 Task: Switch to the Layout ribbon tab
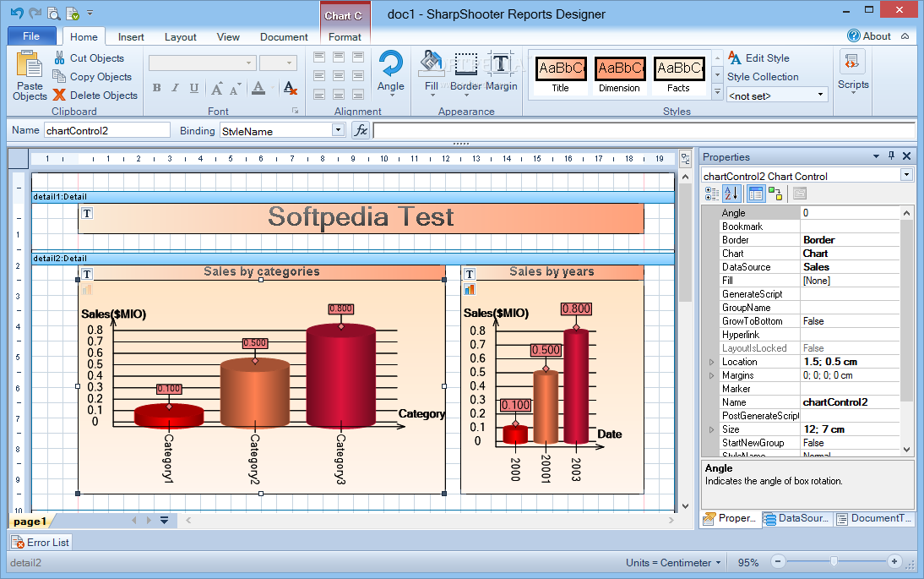pos(180,37)
